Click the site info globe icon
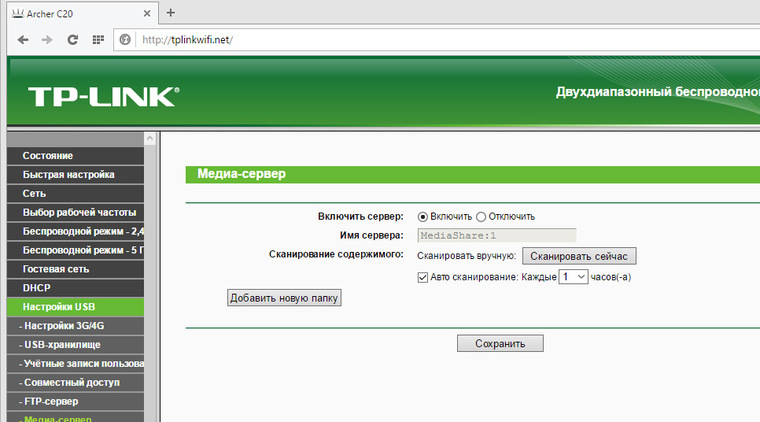This screenshot has width=760, height=422. (125, 40)
